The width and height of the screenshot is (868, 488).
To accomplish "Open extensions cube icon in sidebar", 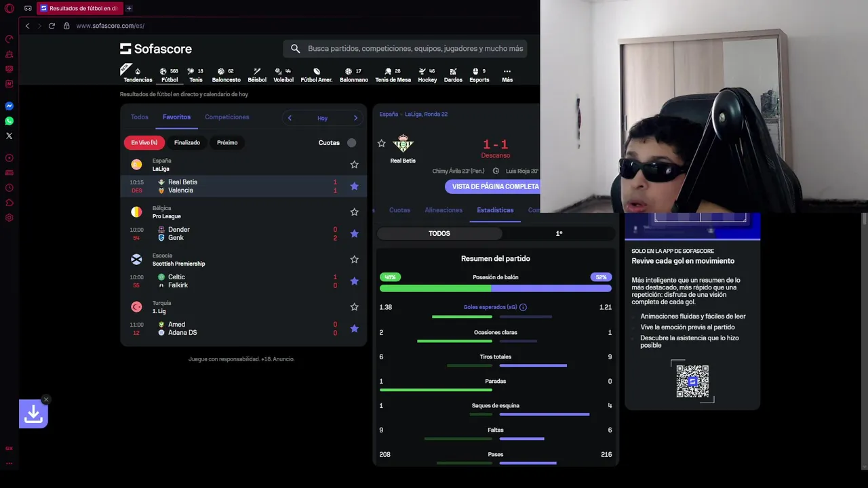I will pyautogui.click(x=9, y=203).
